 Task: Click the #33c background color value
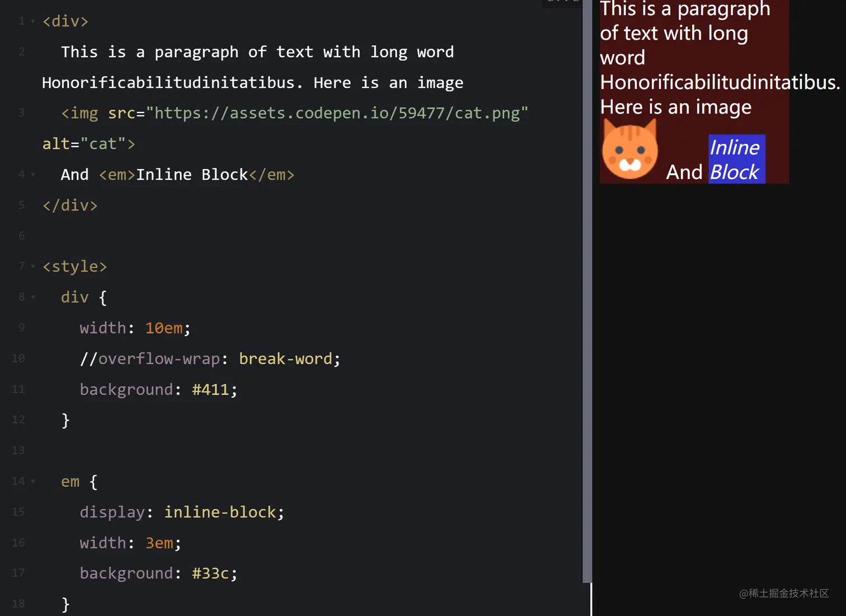pos(210,573)
